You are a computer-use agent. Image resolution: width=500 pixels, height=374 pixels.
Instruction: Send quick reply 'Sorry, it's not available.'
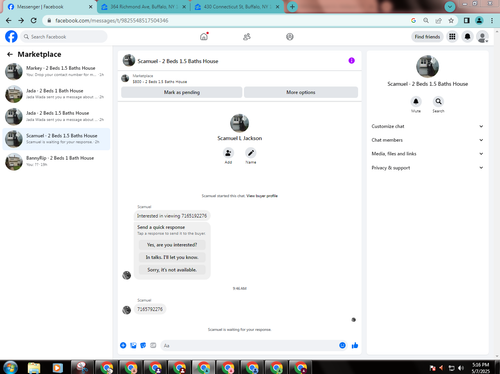pyautogui.click(x=172, y=270)
